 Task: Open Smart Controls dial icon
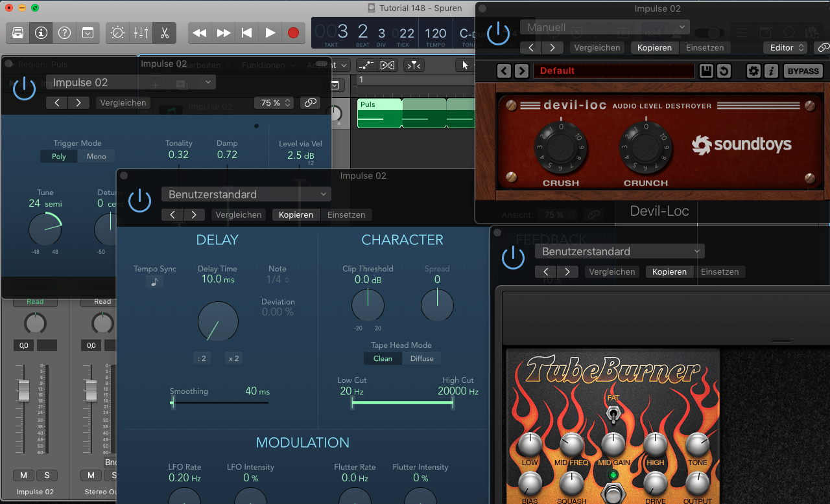pos(117,32)
